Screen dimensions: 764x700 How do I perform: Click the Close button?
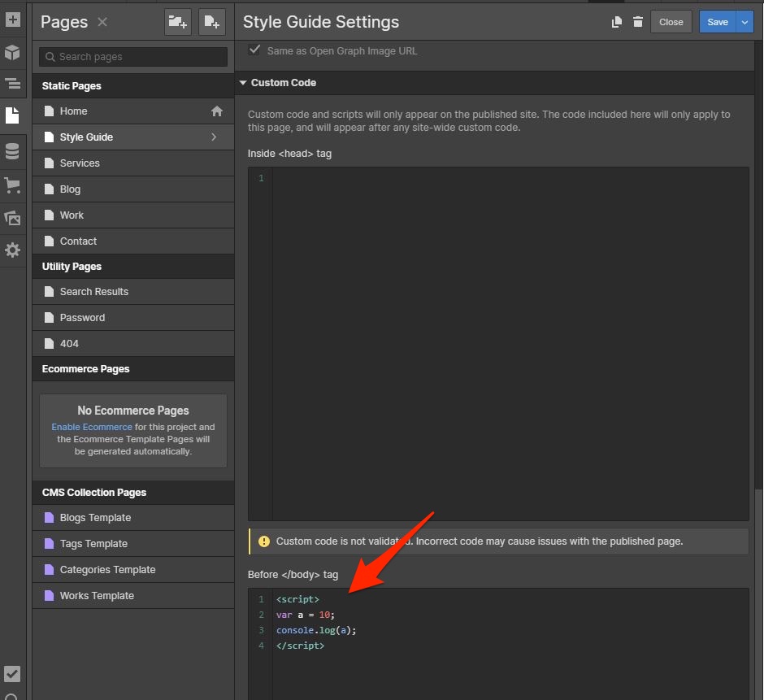click(x=671, y=22)
